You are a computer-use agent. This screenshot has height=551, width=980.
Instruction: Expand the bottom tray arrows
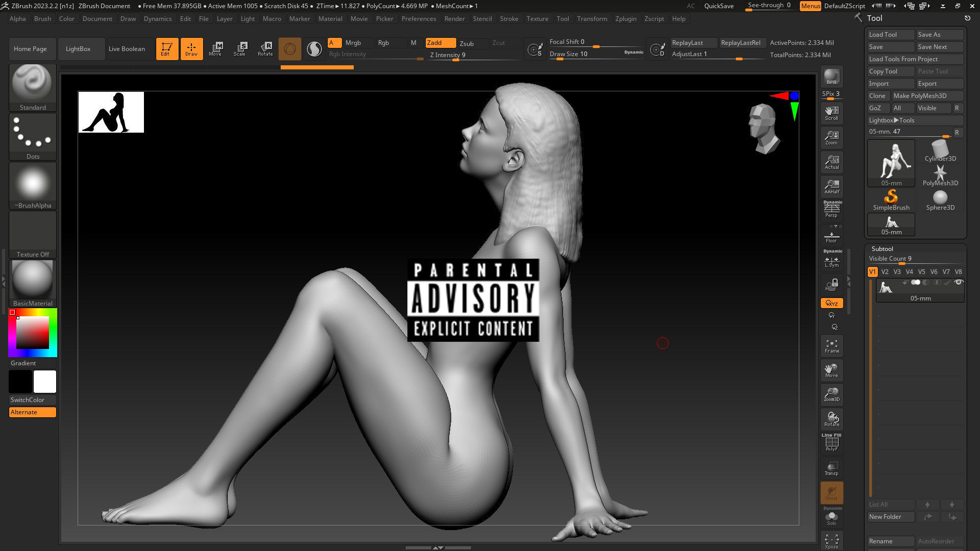click(x=437, y=547)
